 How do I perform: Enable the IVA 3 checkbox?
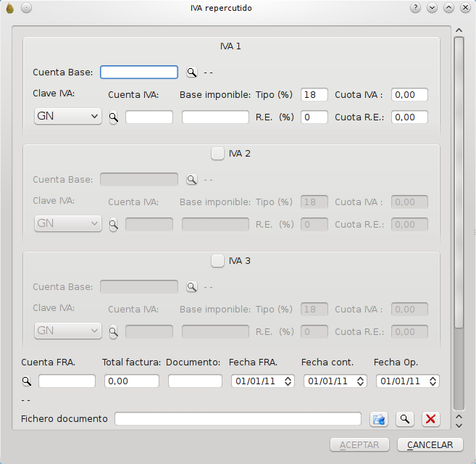pos(217,261)
